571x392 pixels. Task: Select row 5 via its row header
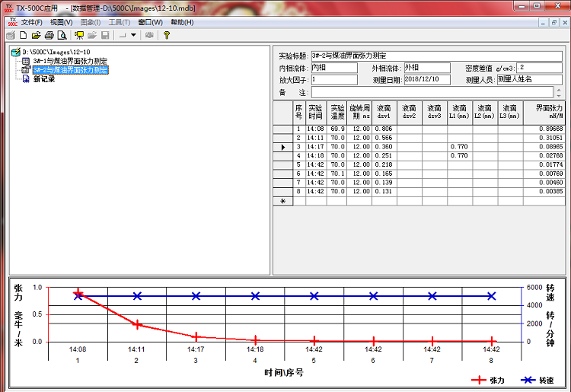[x=283, y=164]
